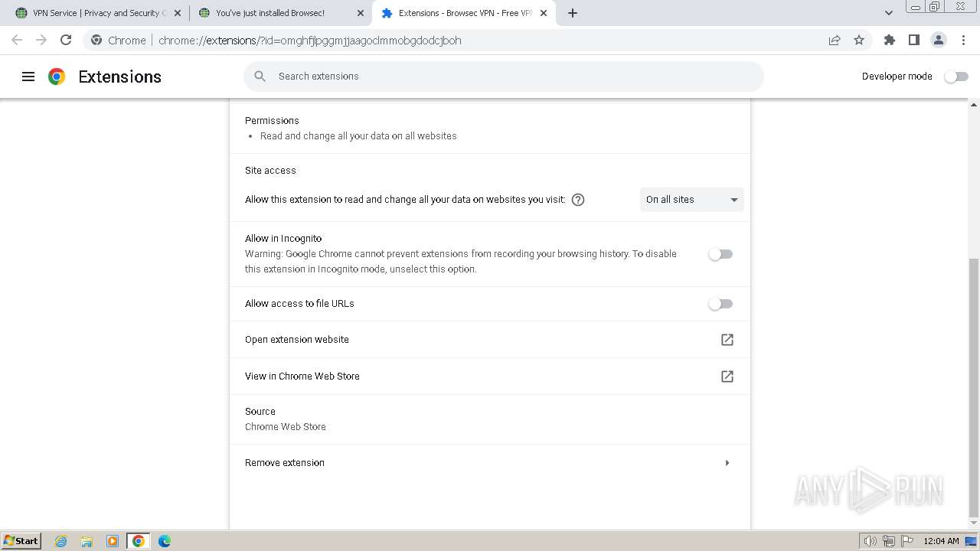Close the VPN Service tab

[x=178, y=13]
